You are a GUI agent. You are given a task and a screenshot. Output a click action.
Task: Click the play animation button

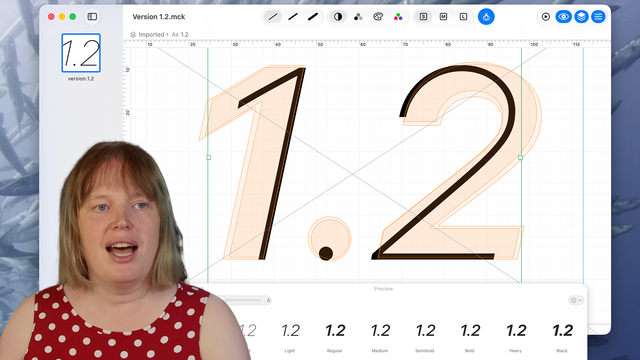546,17
